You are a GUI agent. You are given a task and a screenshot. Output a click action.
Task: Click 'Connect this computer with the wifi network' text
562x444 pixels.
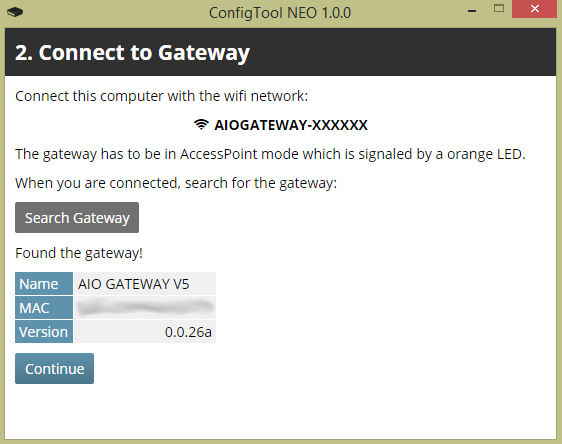pos(162,96)
